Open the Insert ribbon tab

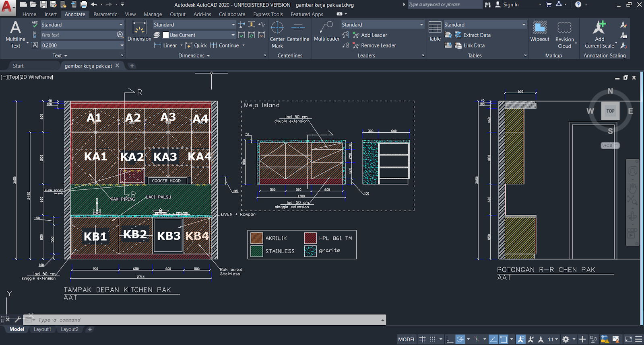(x=51, y=14)
